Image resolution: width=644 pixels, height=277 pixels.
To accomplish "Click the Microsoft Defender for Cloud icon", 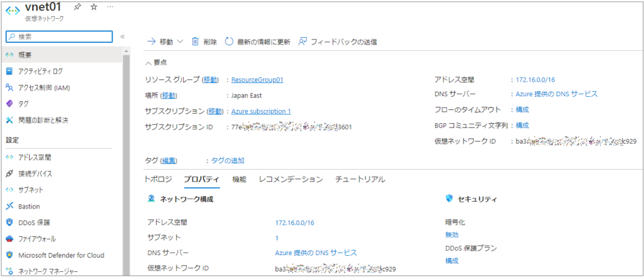I will click(x=10, y=255).
